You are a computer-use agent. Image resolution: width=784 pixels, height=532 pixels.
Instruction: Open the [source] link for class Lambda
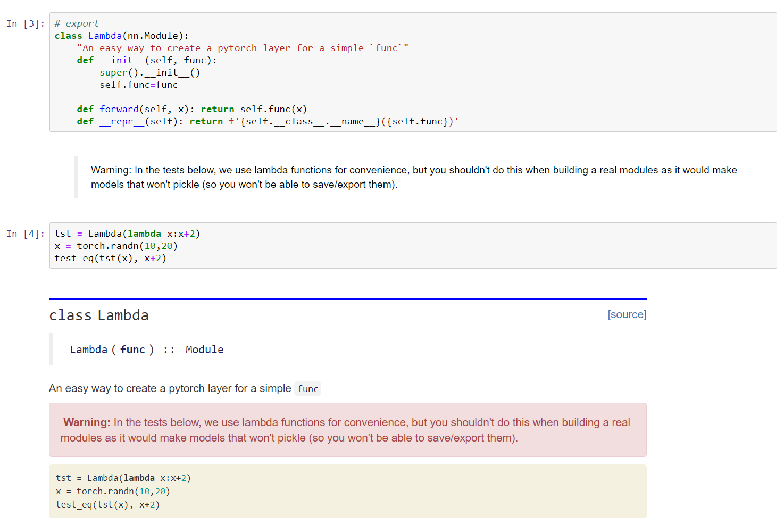[x=627, y=314]
